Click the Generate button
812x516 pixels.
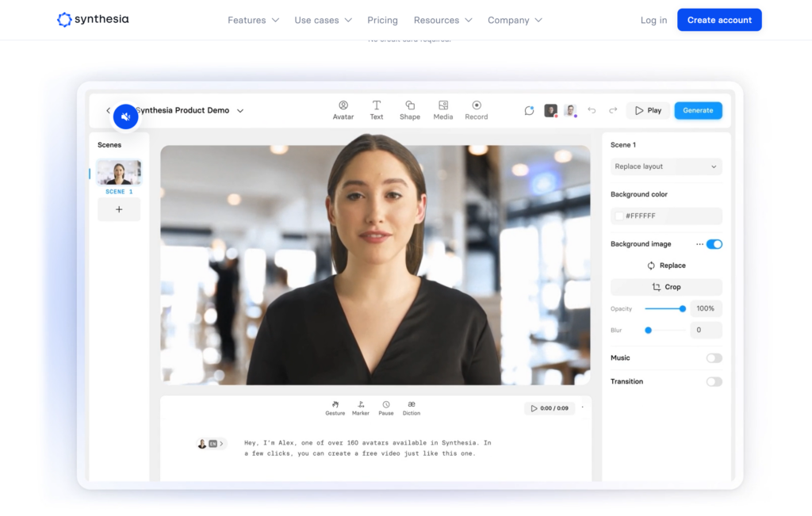pyautogui.click(x=698, y=110)
